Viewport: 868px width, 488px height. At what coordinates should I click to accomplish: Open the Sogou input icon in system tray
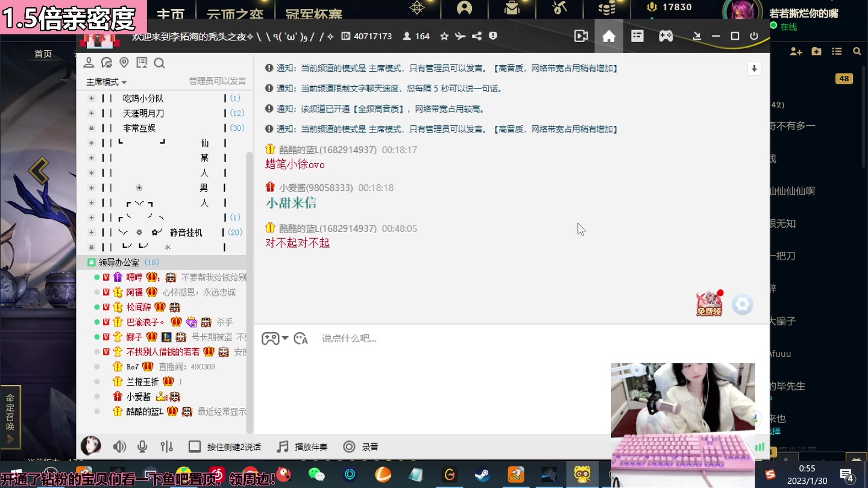click(770, 475)
